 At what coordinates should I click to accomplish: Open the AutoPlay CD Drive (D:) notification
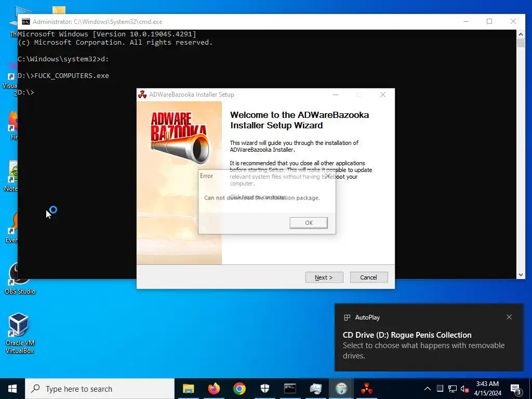(429, 337)
